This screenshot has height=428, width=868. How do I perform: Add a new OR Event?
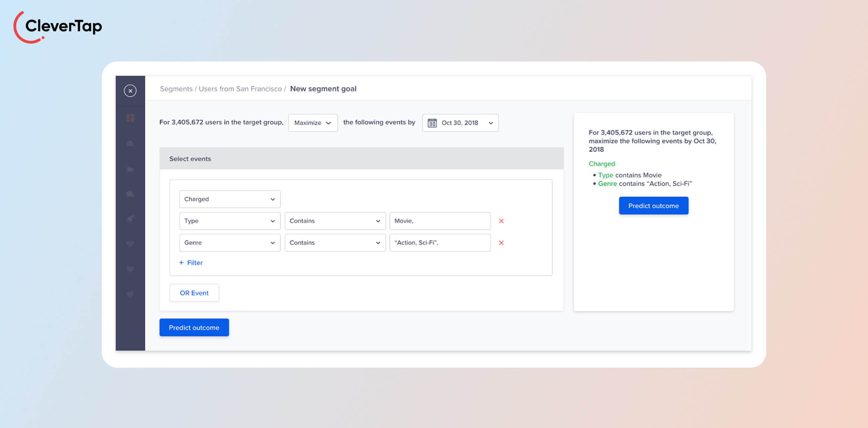point(194,293)
